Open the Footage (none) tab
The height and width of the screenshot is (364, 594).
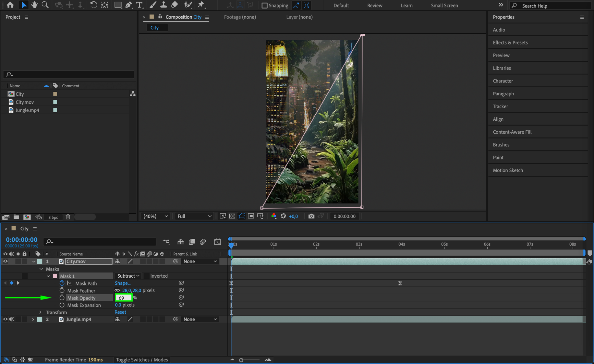tap(240, 17)
